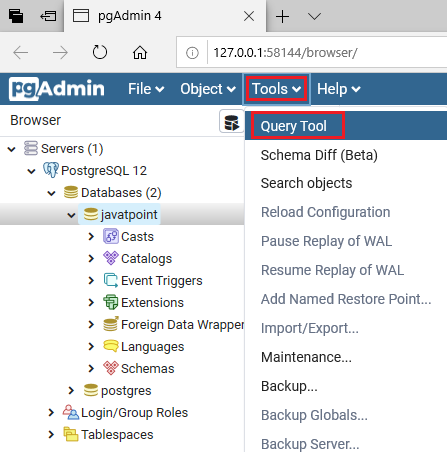Click the PostgreSQL 12 elephant icon

51,170
